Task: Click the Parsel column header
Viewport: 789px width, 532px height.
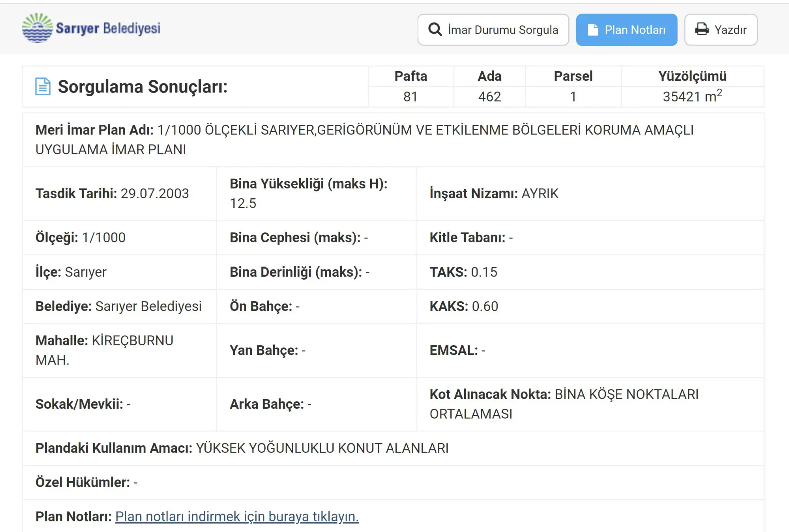Action: coord(573,76)
